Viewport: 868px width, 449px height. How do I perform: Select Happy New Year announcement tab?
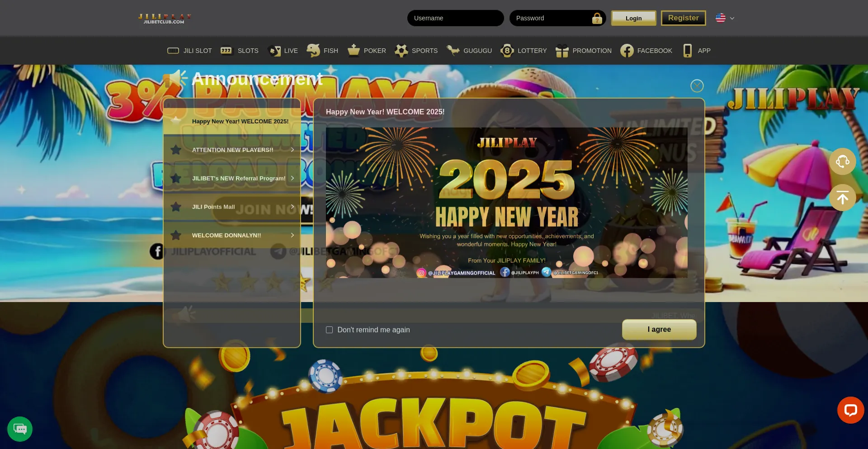point(232,121)
